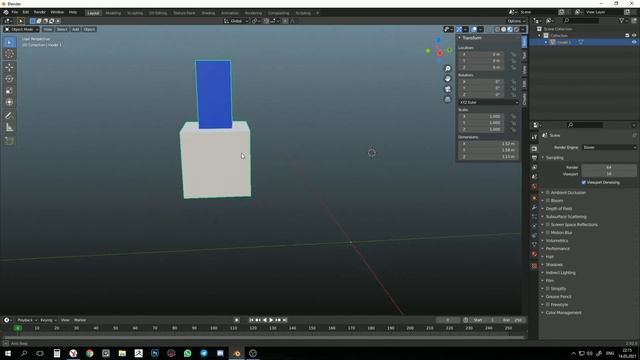Select the Move tool in left toolbar
Image resolution: width=640 pixels, height=360 pixels.
(x=9, y=67)
